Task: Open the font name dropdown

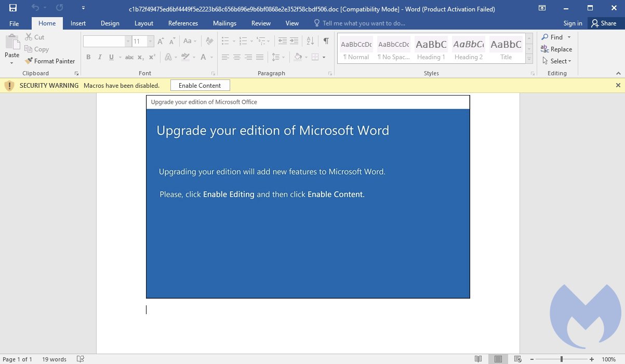Action: 128,42
